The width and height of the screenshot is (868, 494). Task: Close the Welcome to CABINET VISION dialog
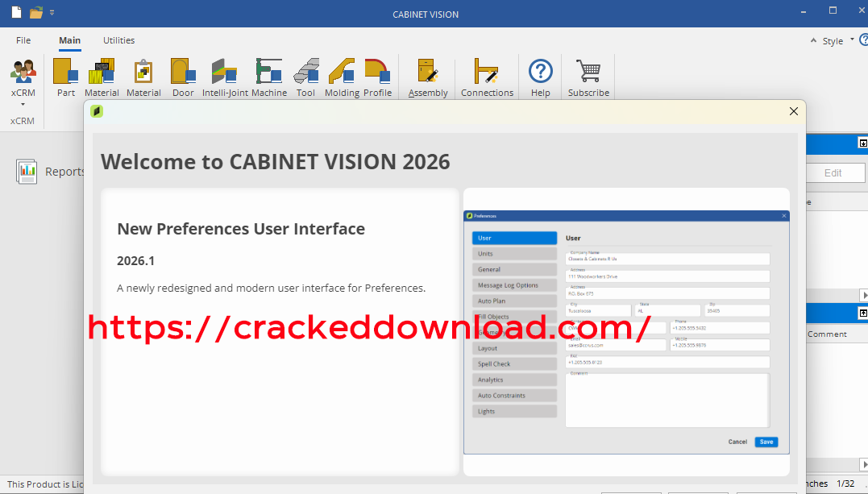(x=793, y=111)
